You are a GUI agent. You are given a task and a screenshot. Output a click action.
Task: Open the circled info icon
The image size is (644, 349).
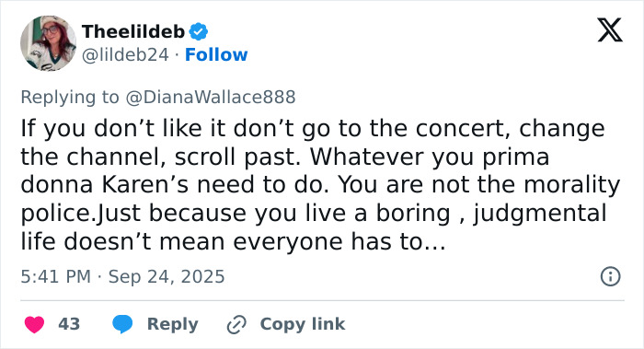(610, 276)
